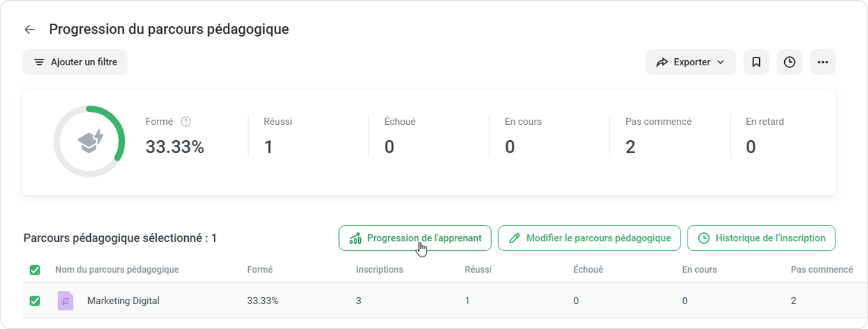Click the Marketing Digital learning path icon

click(x=65, y=301)
